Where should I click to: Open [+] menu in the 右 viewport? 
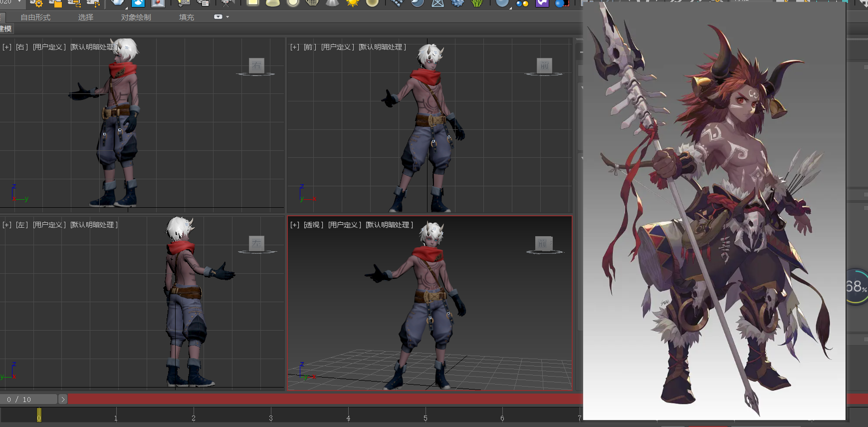click(x=7, y=47)
